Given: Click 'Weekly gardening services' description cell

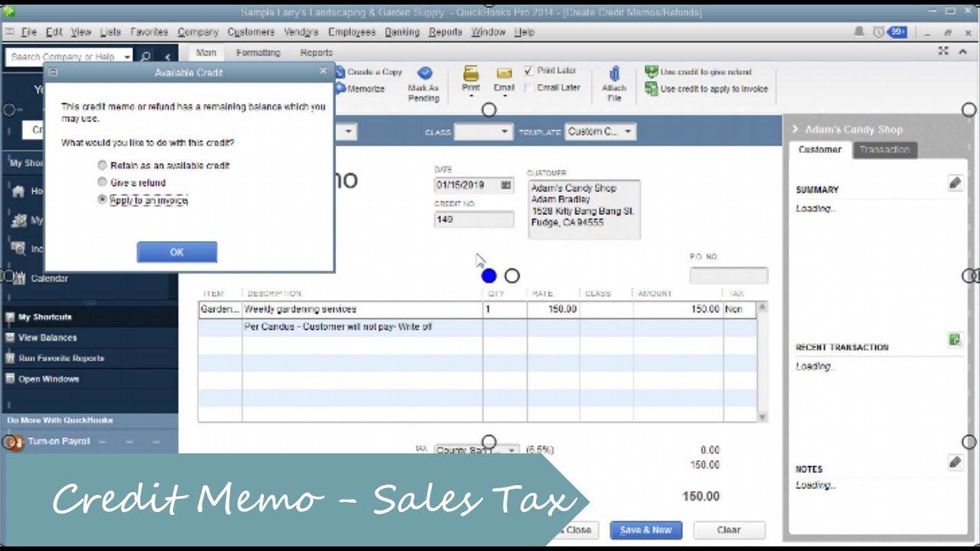Looking at the screenshot, I should [x=362, y=309].
